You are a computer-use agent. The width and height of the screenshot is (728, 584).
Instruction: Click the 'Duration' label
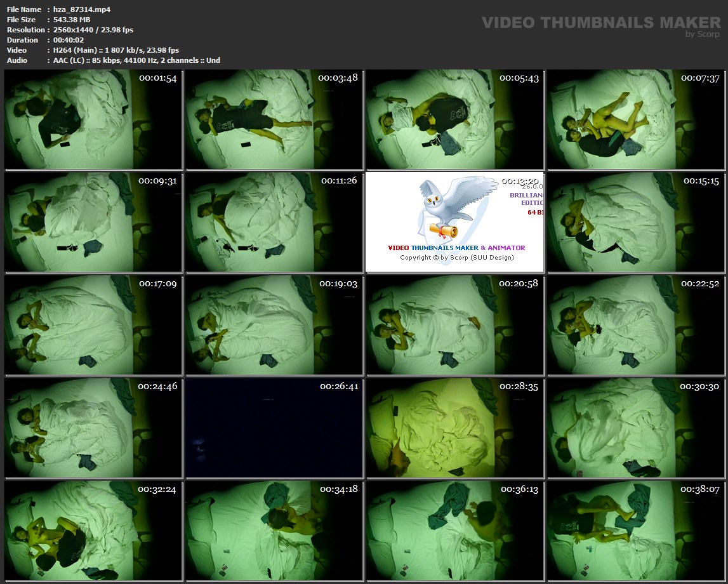click(22, 40)
